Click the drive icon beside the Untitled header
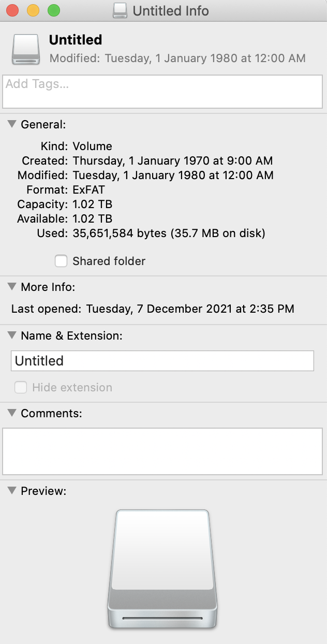This screenshot has width=327, height=644. click(x=25, y=50)
